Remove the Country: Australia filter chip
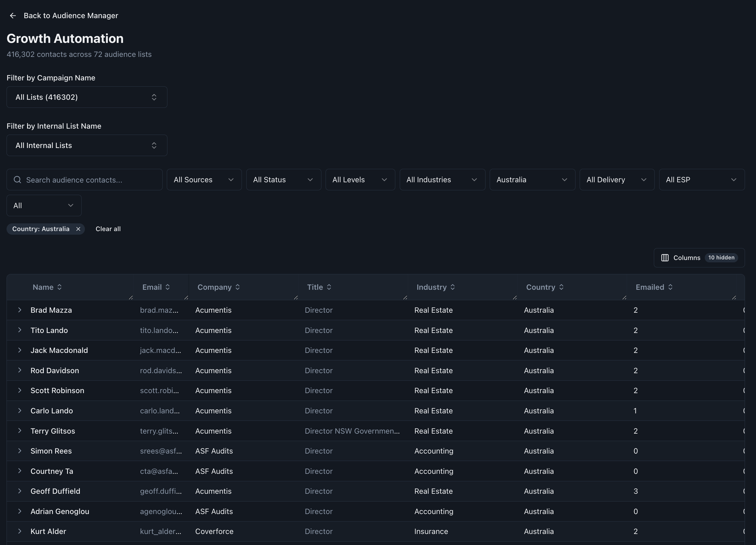Viewport: 756px width, 545px height. [78, 229]
